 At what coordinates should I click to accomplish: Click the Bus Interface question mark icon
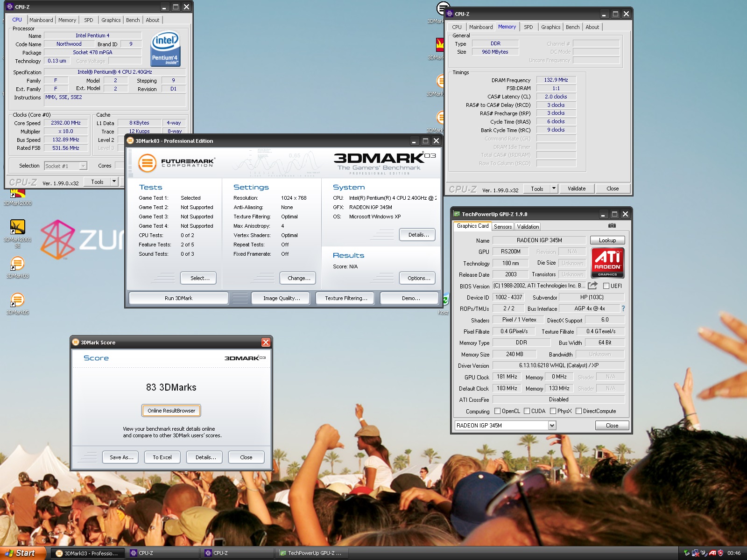point(623,308)
